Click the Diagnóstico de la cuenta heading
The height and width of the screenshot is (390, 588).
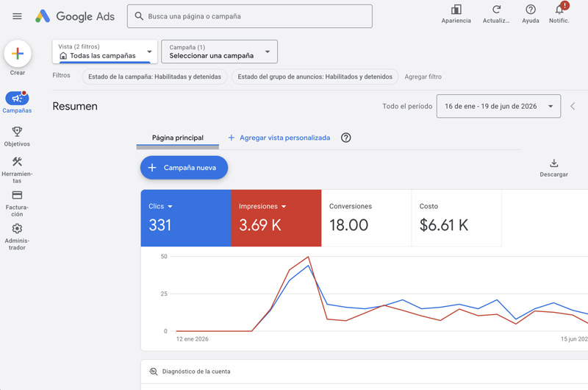click(196, 372)
